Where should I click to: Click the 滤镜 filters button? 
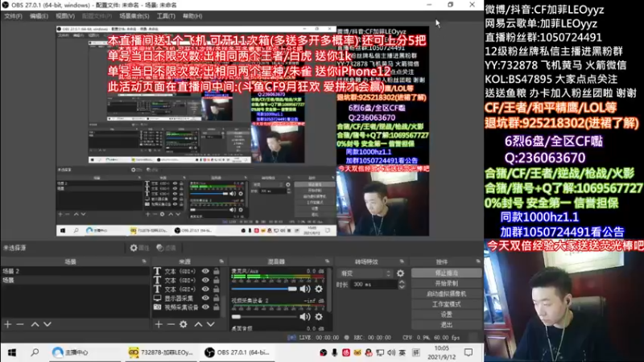167,248
